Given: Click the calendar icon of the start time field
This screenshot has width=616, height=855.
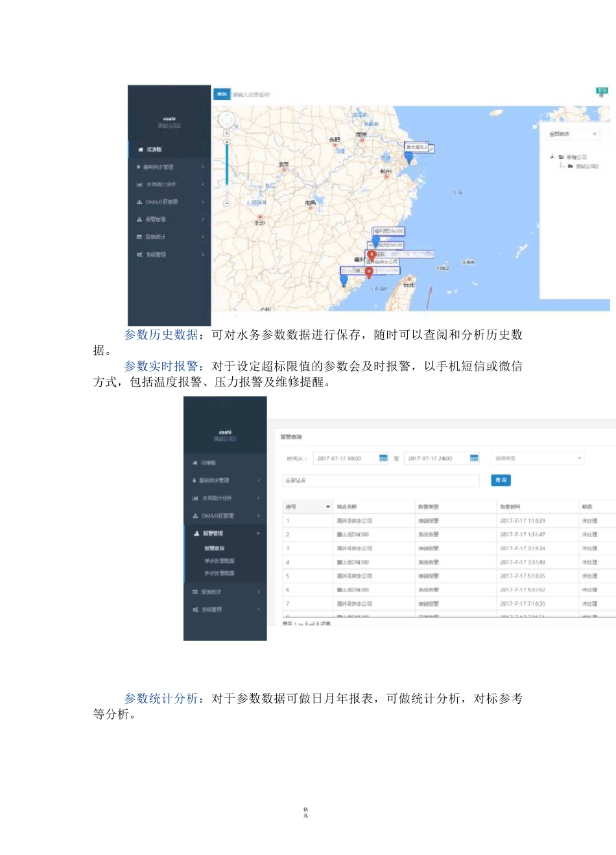Looking at the screenshot, I should click(383, 459).
